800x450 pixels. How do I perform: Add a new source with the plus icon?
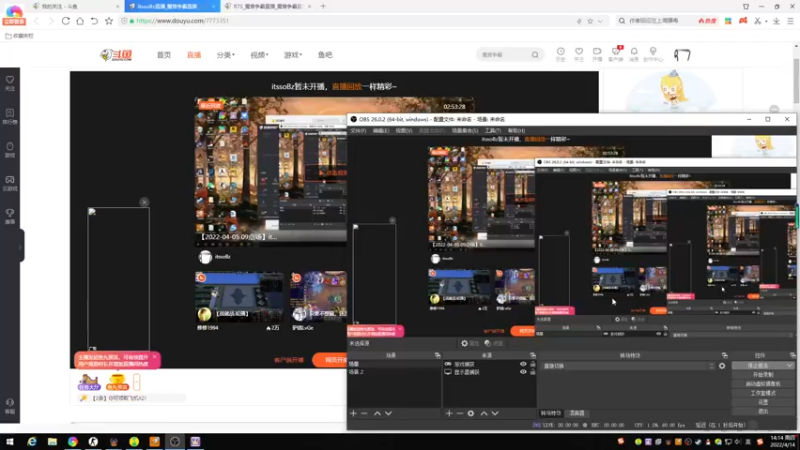(x=449, y=413)
